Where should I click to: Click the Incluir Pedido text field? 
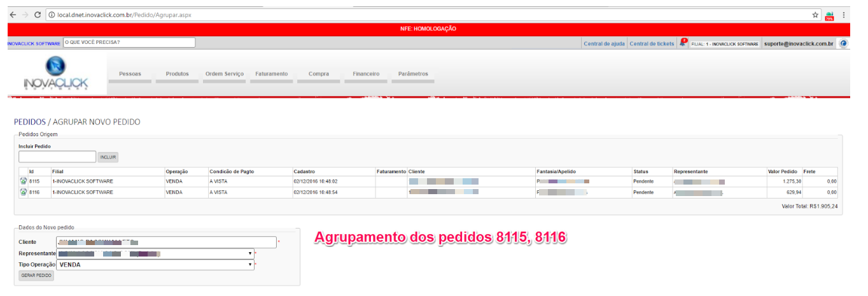pos(57,157)
